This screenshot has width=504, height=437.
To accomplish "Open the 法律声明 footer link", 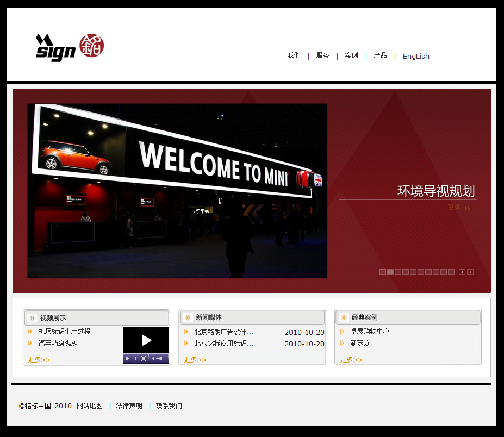I will point(129,406).
